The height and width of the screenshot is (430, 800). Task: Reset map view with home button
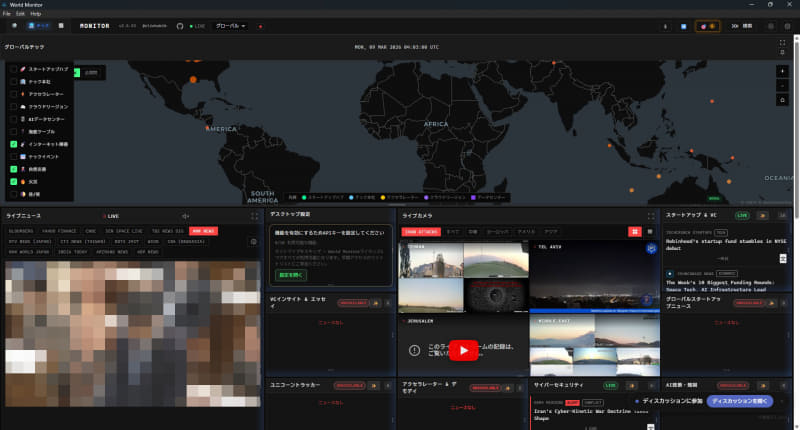[782, 100]
